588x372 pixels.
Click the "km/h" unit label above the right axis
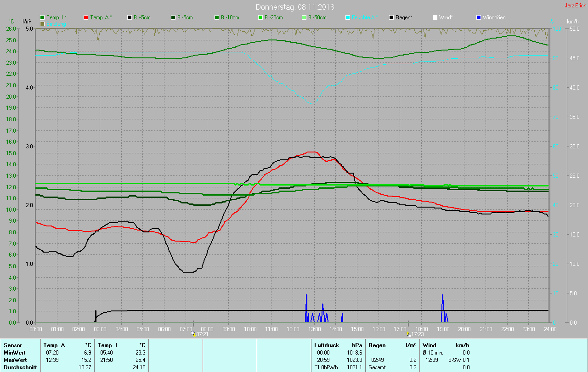pos(573,22)
